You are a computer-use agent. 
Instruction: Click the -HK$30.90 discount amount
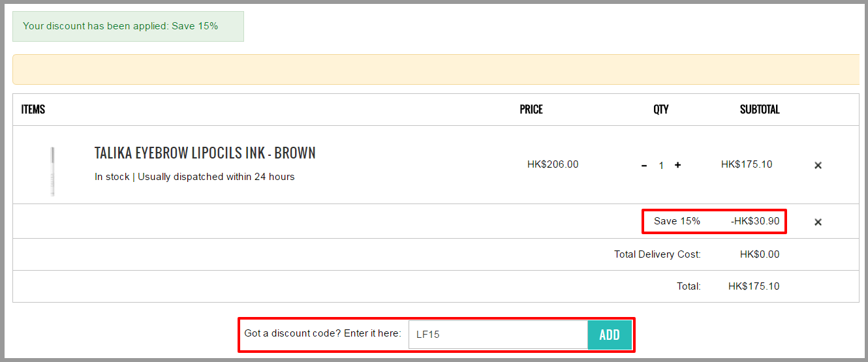click(755, 221)
